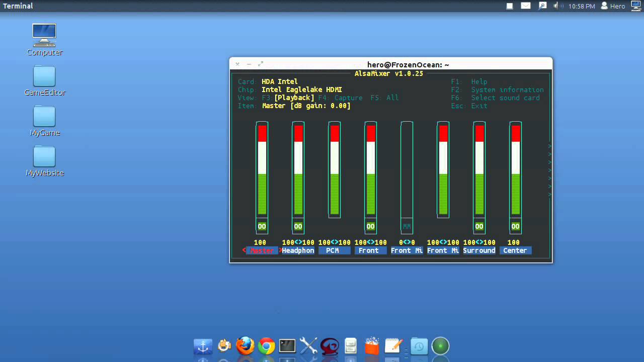Image resolution: width=644 pixels, height=362 pixels.
Task: Toggle Surround mute indicator OO
Action: pyautogui.click(x=479, y=226)
